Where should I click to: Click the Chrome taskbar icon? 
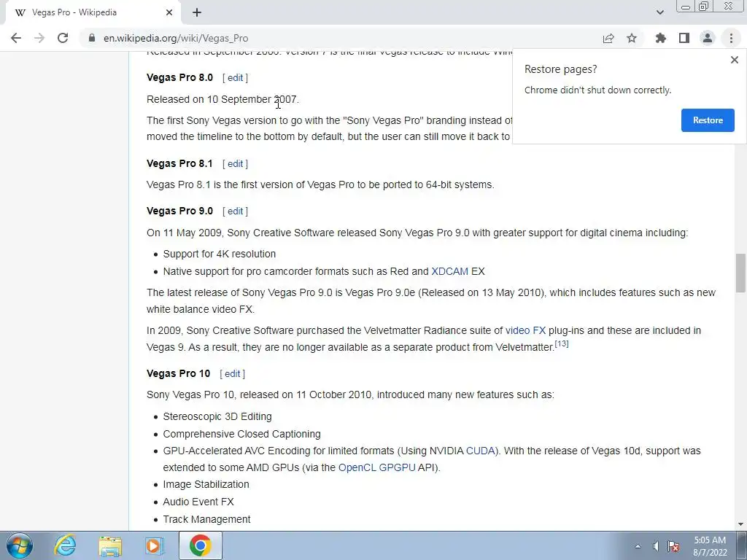click(200, 545)
